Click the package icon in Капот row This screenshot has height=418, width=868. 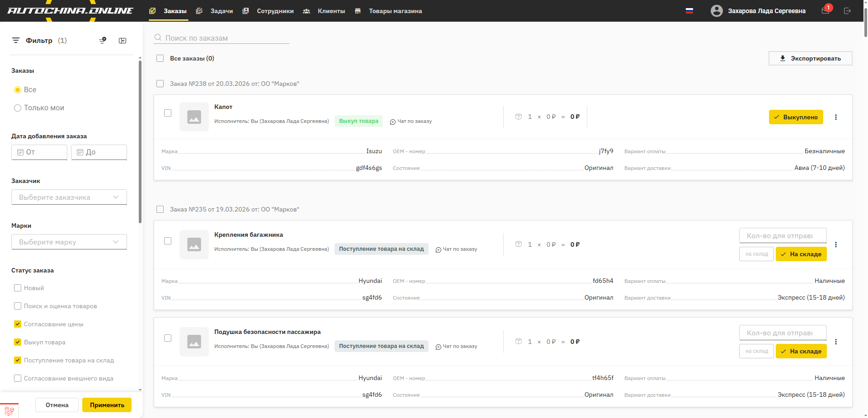click(x=519, y=117)
